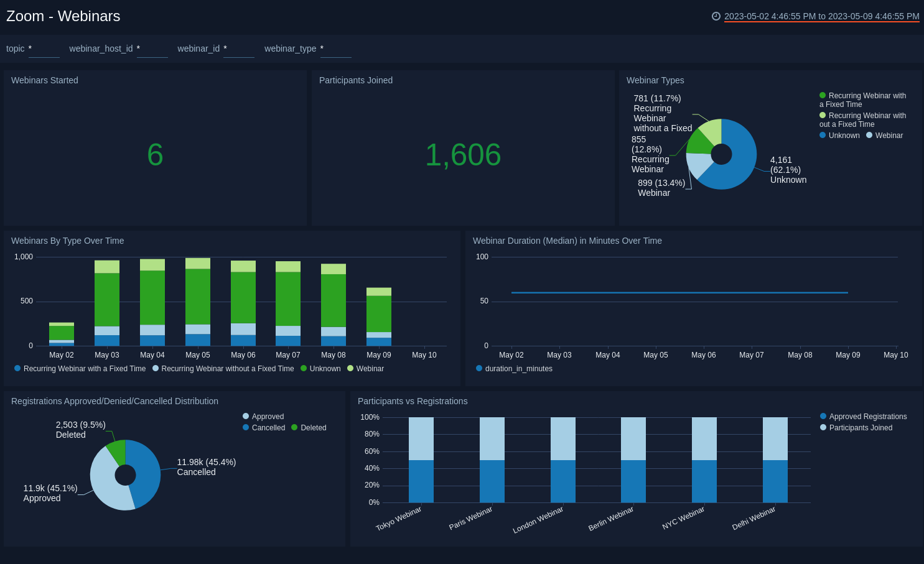924x564 pixels.
Task: Open the topic filter dropdown
Action: pyautogui.click(x=44, y=49)
